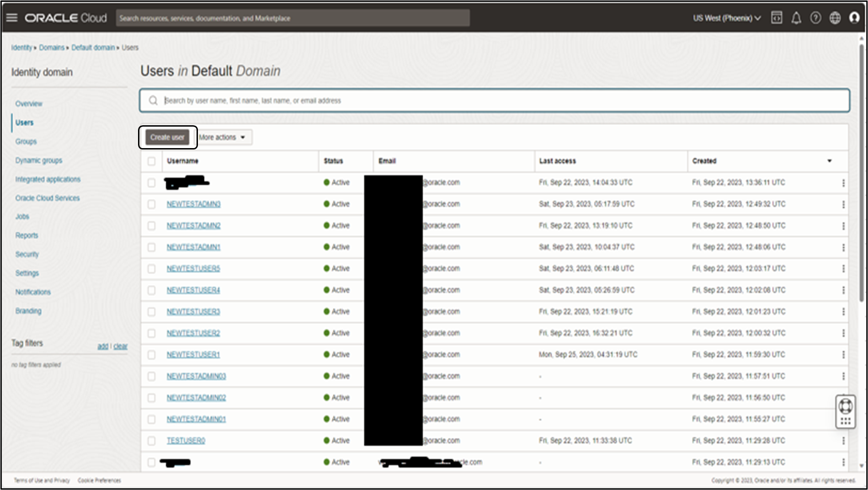View Reports in the sidebar

[27, 235]
